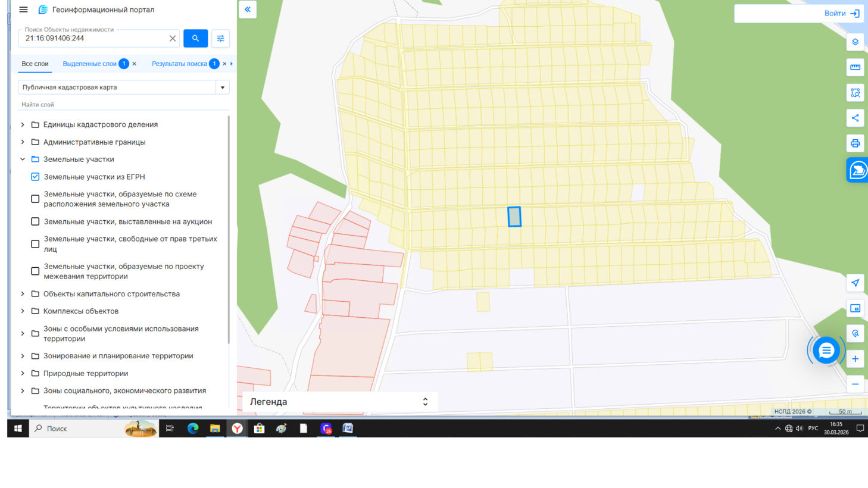This screenshot has width=868, height=488.
Task: Open the Результаты поиска tab
Action: [x=179, y=64]
